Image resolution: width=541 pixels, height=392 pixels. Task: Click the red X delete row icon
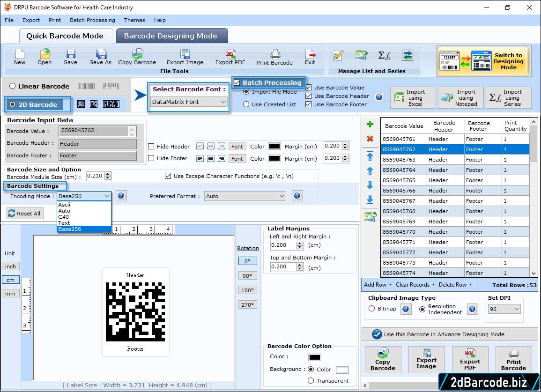click(x=370, y=139)
